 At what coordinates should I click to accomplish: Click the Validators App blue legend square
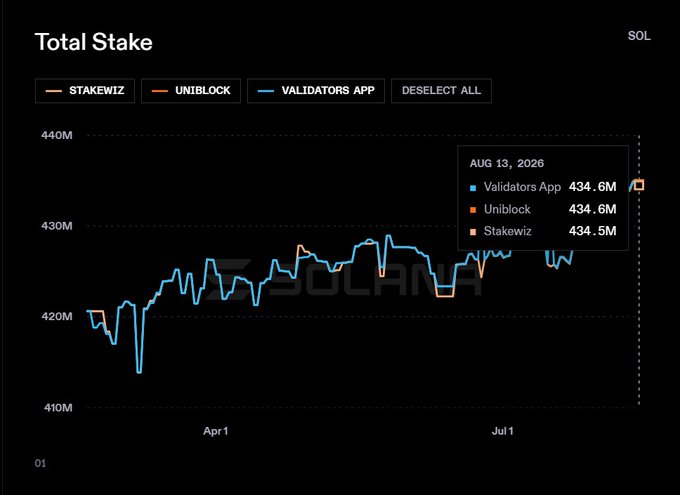tap(473, 188)
